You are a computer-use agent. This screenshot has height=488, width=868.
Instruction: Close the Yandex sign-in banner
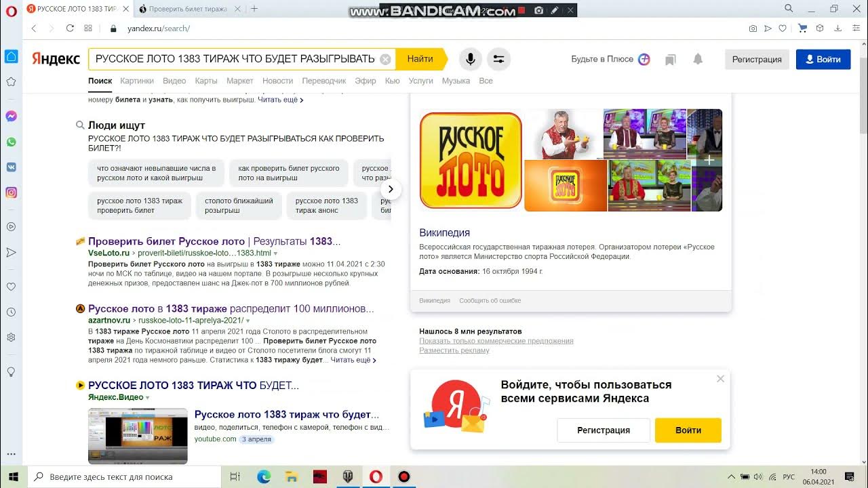[x=720, y=379]
